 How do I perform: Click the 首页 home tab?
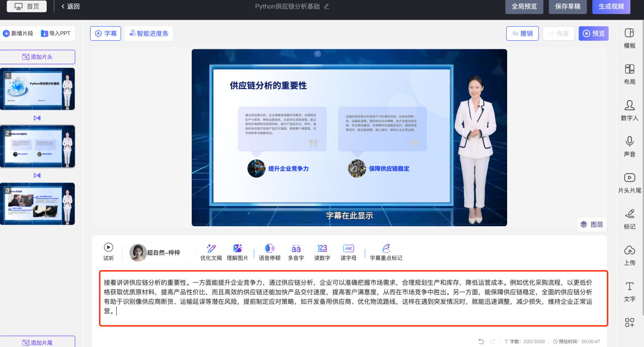pyautogui.click(x=27, y=7)
